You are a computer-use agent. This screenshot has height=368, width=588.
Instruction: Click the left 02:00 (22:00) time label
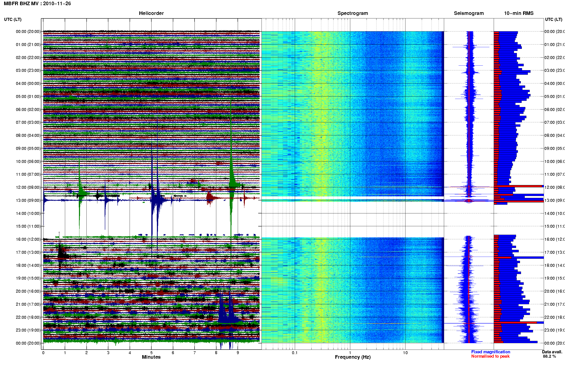coord(28,58)
